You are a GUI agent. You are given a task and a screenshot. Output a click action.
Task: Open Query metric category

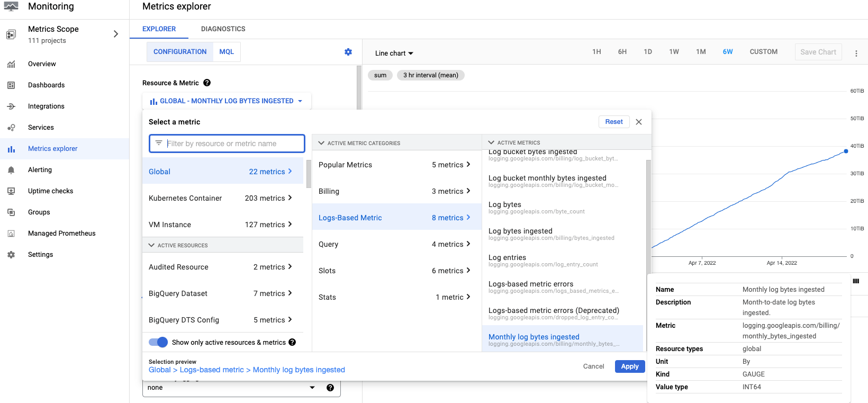click(396, 244)
